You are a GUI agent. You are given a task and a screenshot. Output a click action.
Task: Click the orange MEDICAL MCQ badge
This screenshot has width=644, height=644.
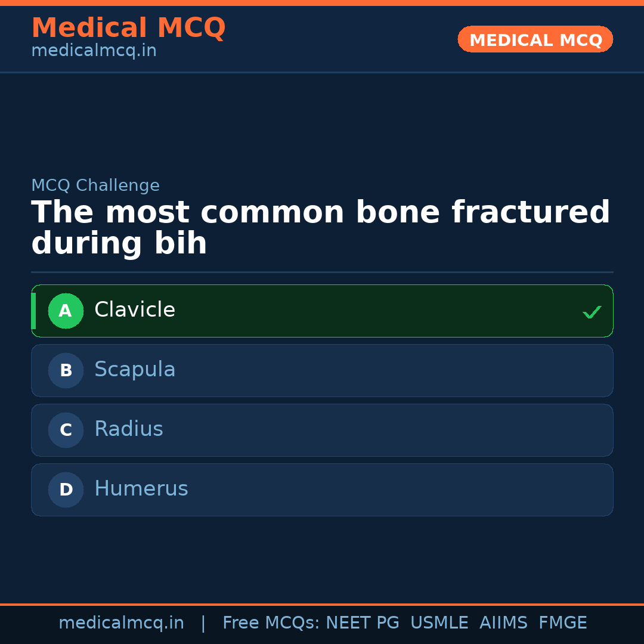(x=535, y=39)
